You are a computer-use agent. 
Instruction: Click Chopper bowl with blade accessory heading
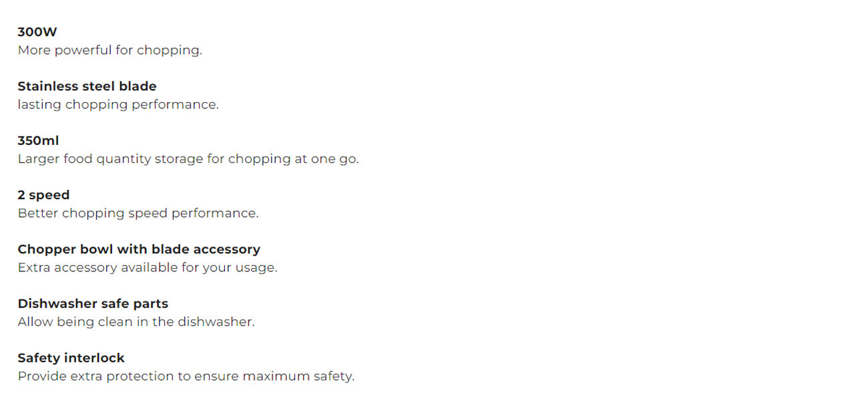(139, 249)
